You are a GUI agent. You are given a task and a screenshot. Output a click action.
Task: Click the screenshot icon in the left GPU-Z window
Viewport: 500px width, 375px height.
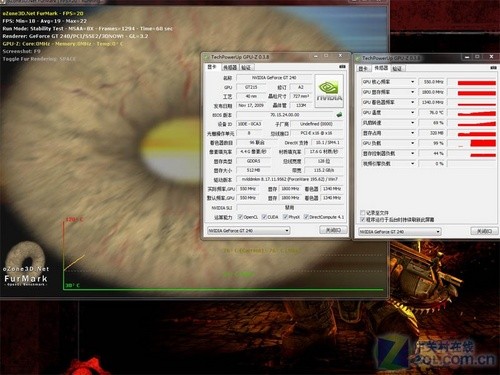(342, 67)
